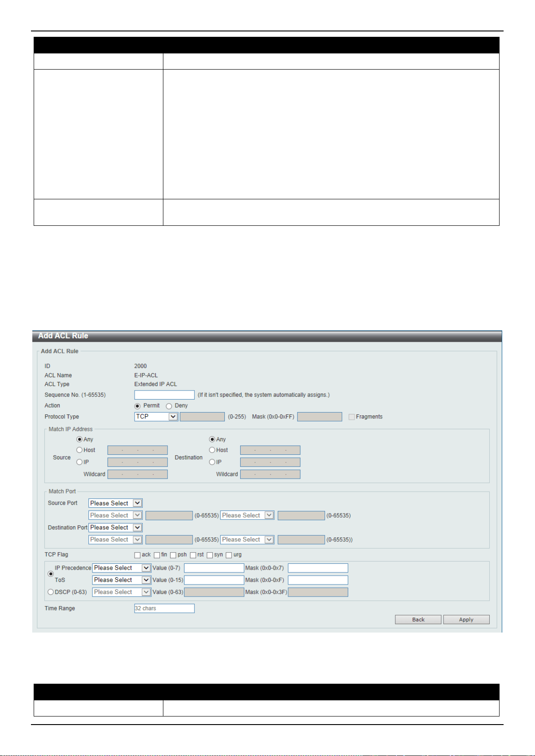Click the DSCP Value (0-63) field
Image resolution: width=535 pixels, height=756 pixels.
[214, 592]
